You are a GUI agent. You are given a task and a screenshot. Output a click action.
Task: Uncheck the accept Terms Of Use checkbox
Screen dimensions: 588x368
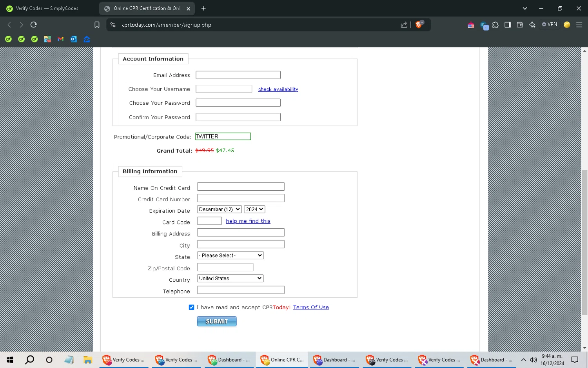coord(191,307)
